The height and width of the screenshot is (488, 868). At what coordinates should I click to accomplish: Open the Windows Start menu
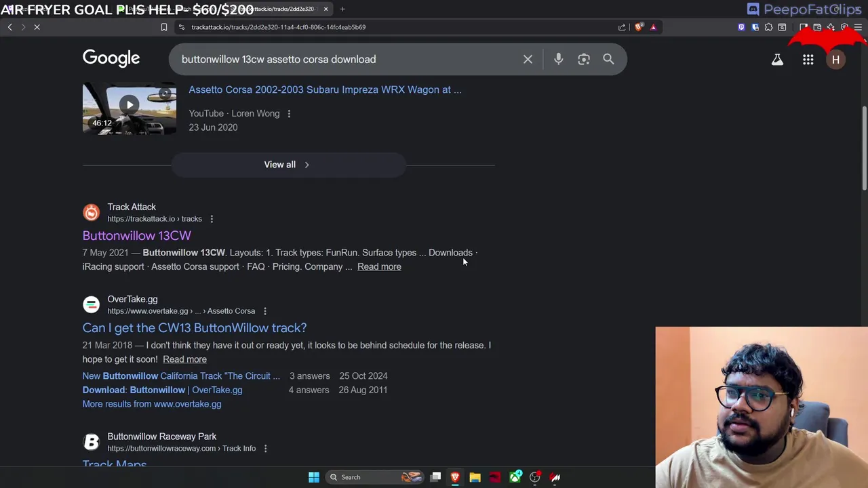(313, 477)
